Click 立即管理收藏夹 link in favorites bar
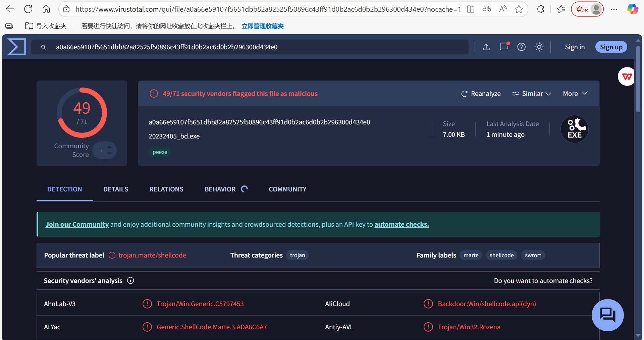The width and height of the screenshot is (644, 340). [263, 26]
